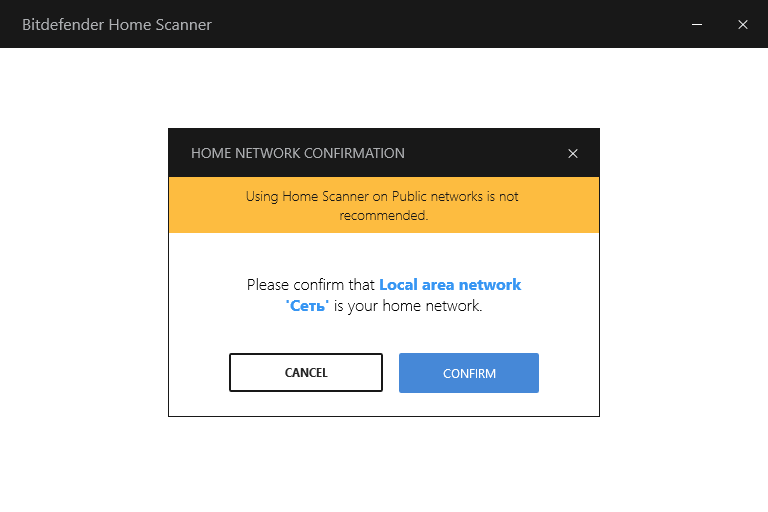Click the blue 'Сеть' network name
768x512 pixels.
tap(308, 306)
